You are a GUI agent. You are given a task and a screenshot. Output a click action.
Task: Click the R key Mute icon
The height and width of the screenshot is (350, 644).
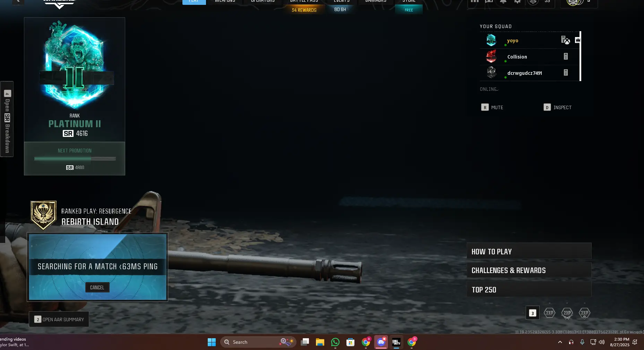[485, 107]
